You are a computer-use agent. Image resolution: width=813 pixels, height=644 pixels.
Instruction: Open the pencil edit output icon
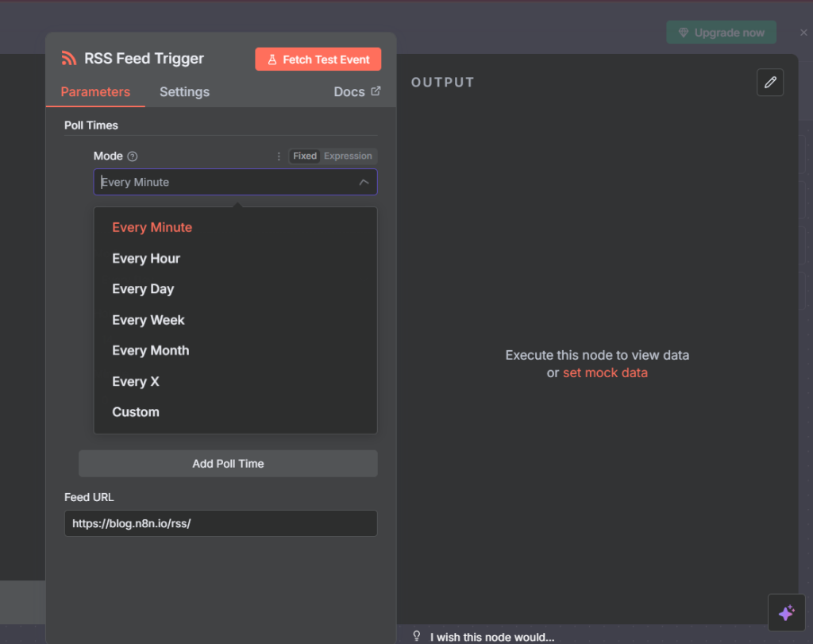click(769, 83)
